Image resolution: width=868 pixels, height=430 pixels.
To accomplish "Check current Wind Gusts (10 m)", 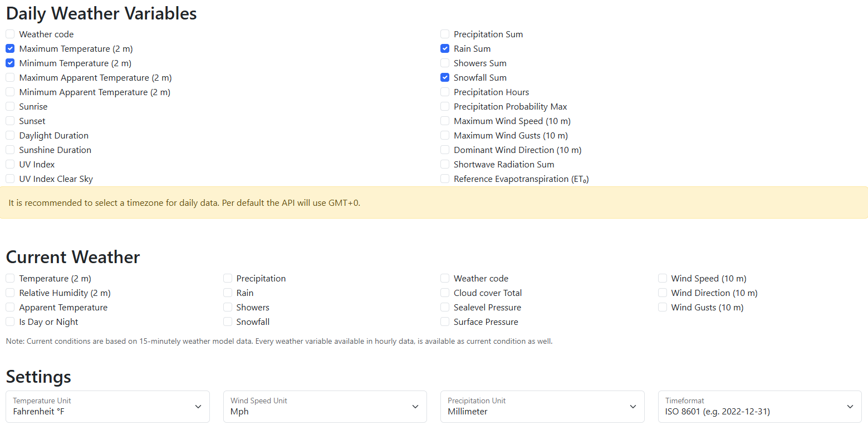I will [663, 308].
